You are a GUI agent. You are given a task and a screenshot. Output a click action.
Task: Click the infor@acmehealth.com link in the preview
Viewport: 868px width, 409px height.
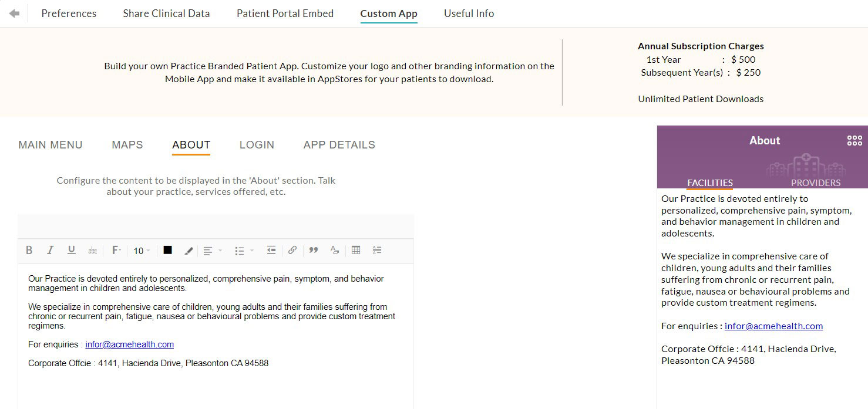[773, 326]
